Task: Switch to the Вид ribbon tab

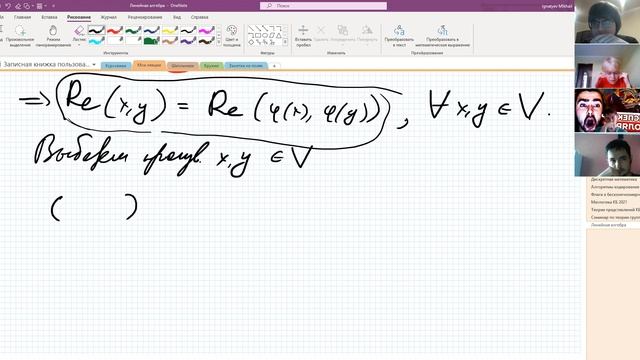Action: [177, 17]
